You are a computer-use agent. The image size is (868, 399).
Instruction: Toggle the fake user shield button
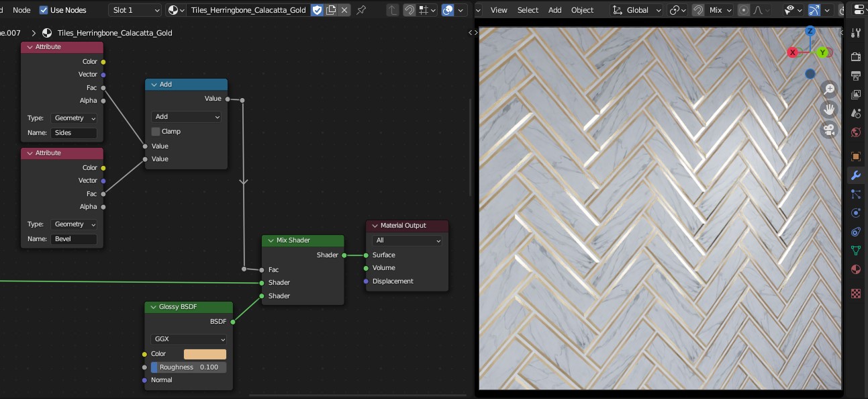pyautogui.click(x=317, y=10)
